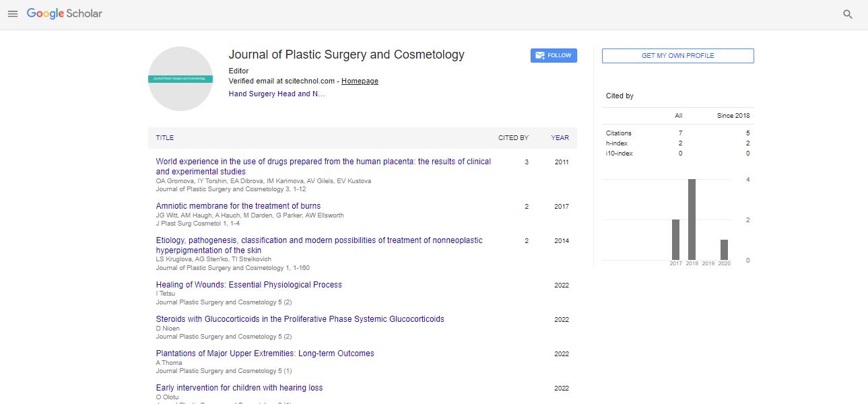Click author line JG Witt, AM Haugh

coord(250,215)
